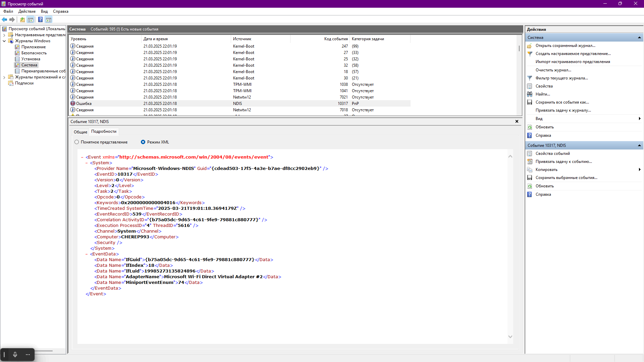Toggle the action pane show/hide toolbar icon
This screenshot has height=362, width=644.
click(x=49, y=19)
